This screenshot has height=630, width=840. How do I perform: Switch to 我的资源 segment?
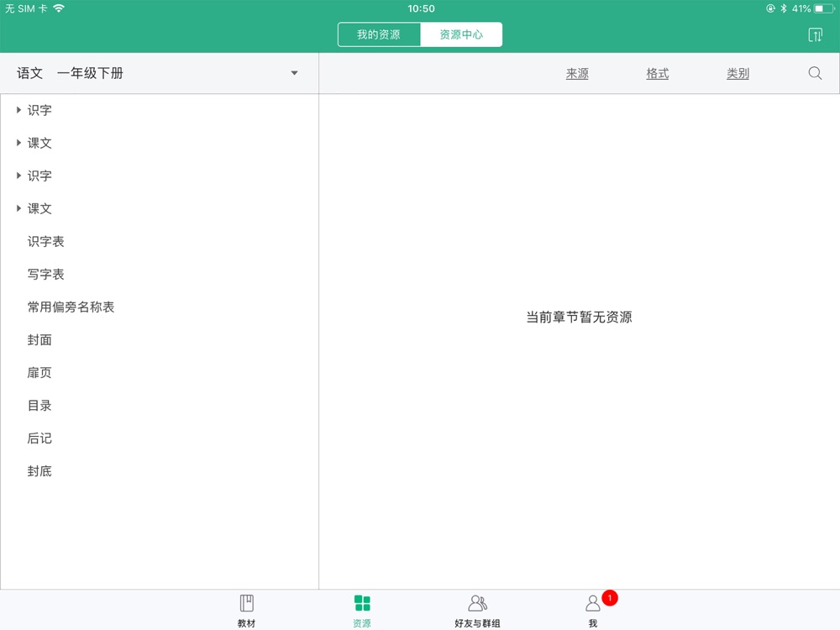[x=379, y=34]
